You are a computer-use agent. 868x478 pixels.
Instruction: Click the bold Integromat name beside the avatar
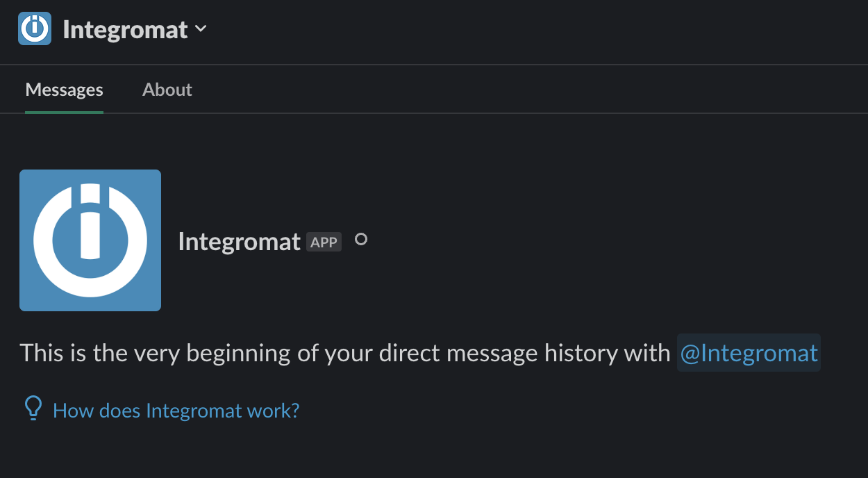point(239,241)
